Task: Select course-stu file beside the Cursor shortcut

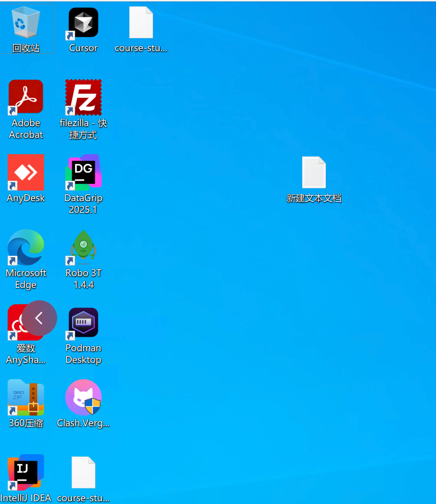Action: point(141,23)
